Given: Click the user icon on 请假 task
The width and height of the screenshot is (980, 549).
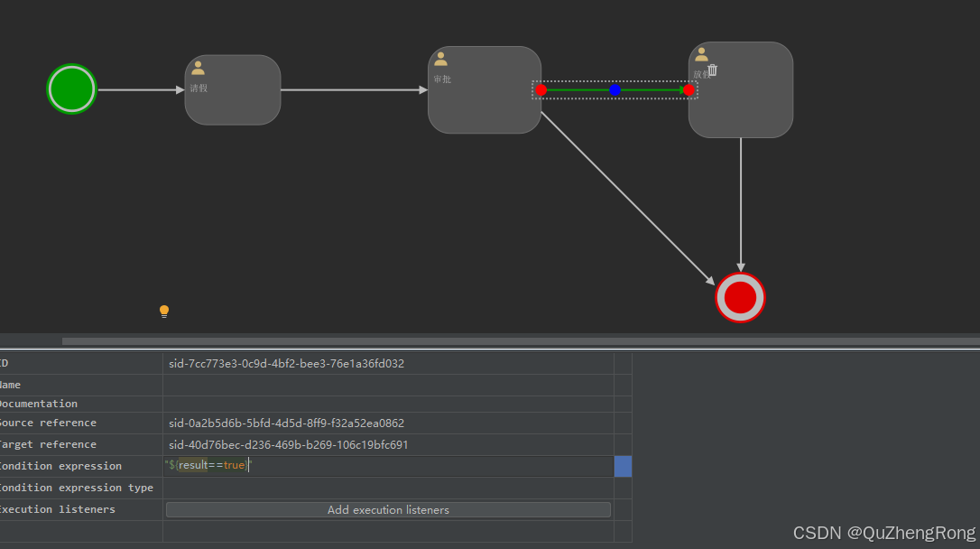Looking at the screenshot, I should [x=199, y=68].
